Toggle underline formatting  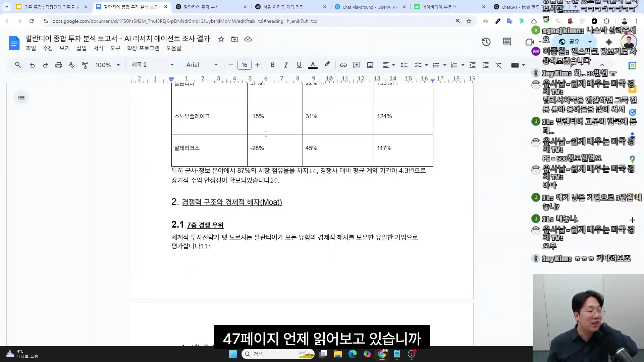299,65
